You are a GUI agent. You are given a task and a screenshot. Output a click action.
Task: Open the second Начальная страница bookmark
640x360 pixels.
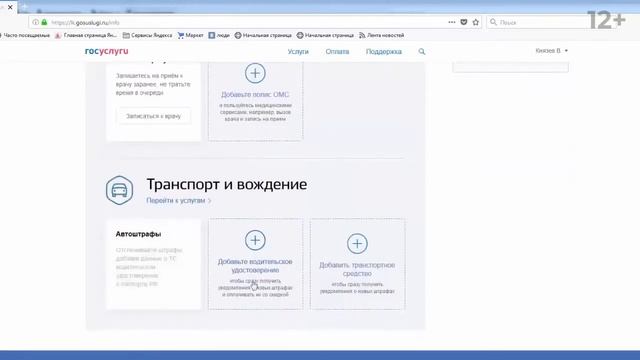pos(325,36)
